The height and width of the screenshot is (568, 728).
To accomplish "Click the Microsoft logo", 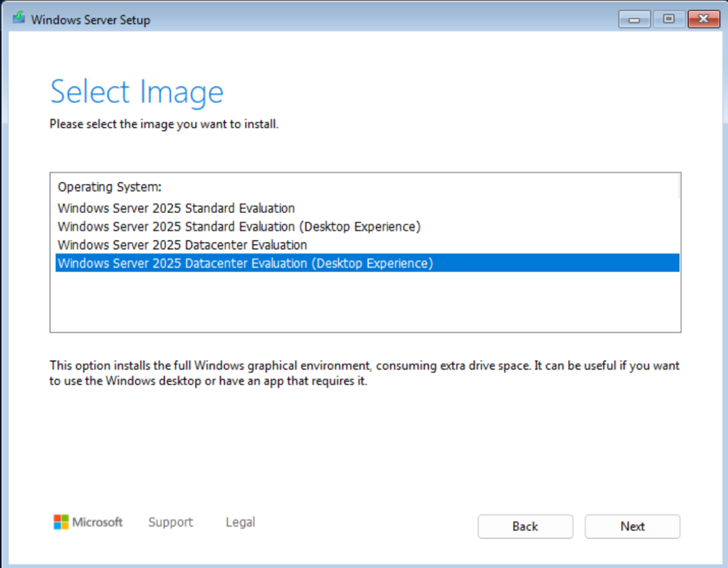I will click(88, 522).
